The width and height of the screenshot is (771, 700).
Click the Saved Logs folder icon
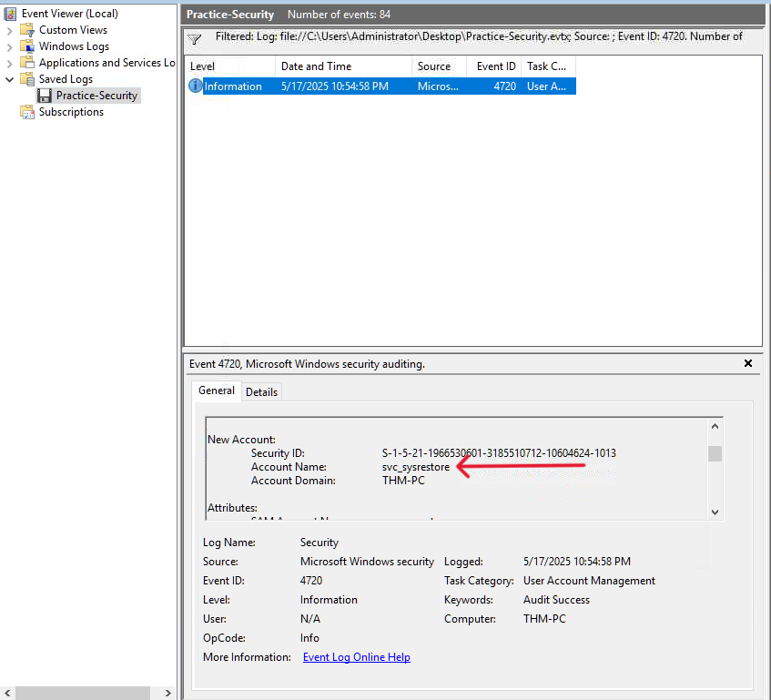27,79
